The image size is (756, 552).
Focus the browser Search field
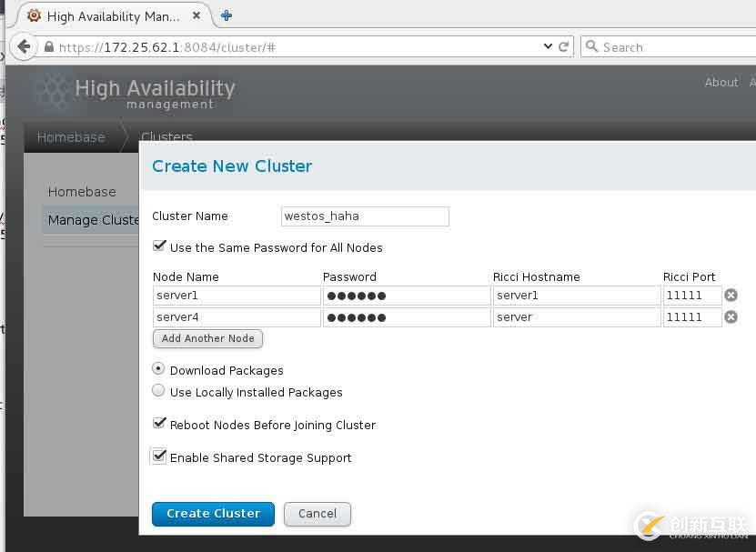670,46
